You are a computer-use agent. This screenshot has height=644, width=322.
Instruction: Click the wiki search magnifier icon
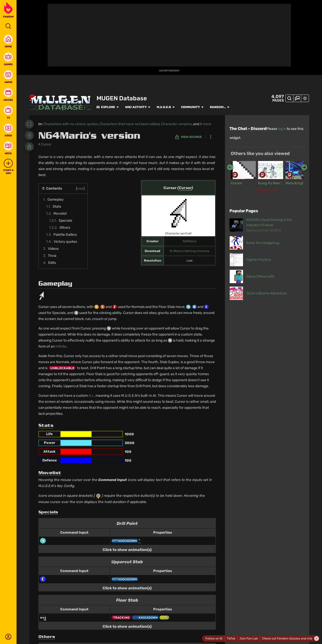pyautogui.click(x=289, y=98)
